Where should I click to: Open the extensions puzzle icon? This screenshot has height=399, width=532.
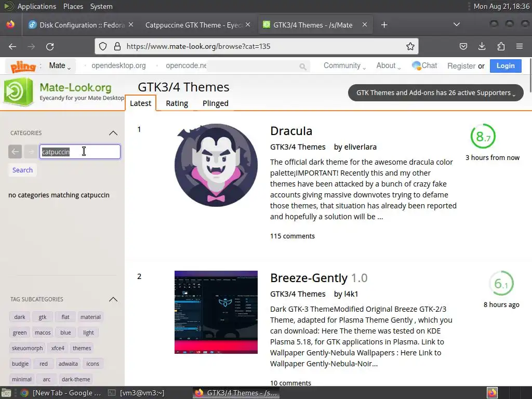[501, 46]
